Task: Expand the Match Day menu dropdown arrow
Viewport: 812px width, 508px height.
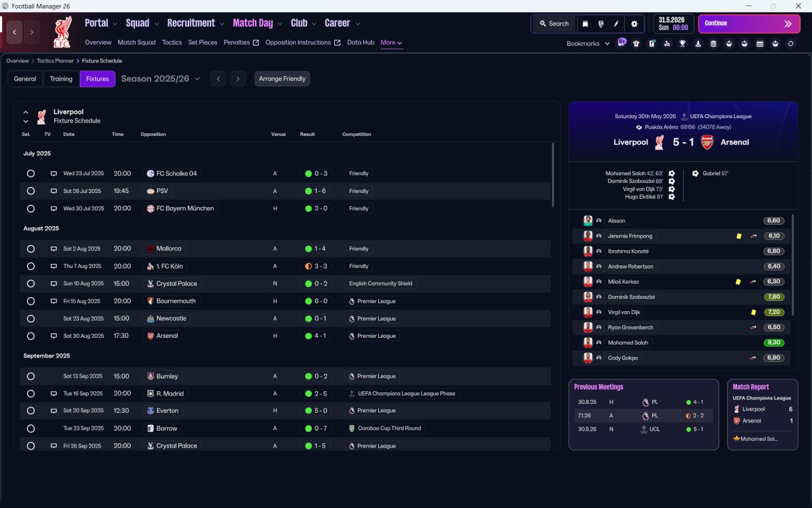Action: coord(280,23)
